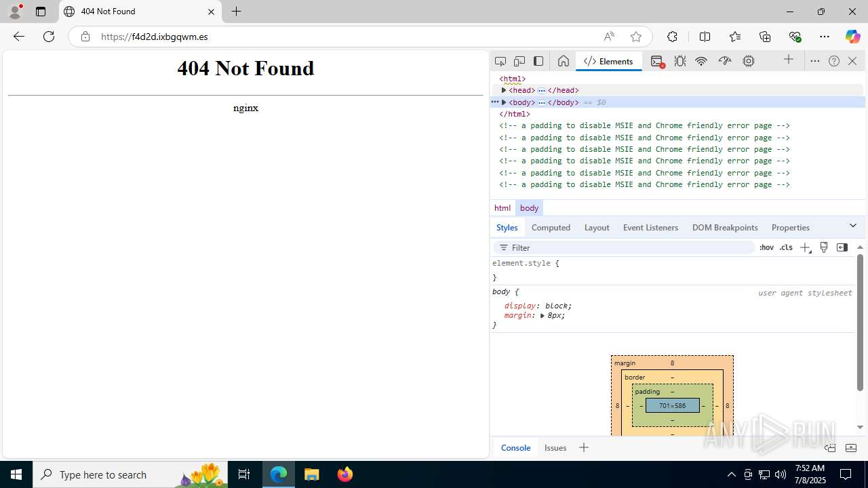Edit the margin property name
The height and width of the screenshot is (488, 868).
pyautogui.click(x=518, y=315)
